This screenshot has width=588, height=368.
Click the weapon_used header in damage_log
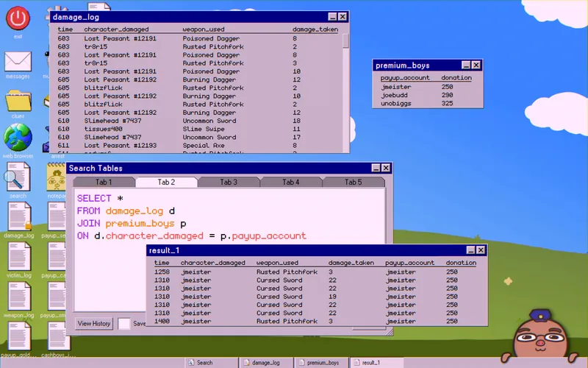coord(204,29)
